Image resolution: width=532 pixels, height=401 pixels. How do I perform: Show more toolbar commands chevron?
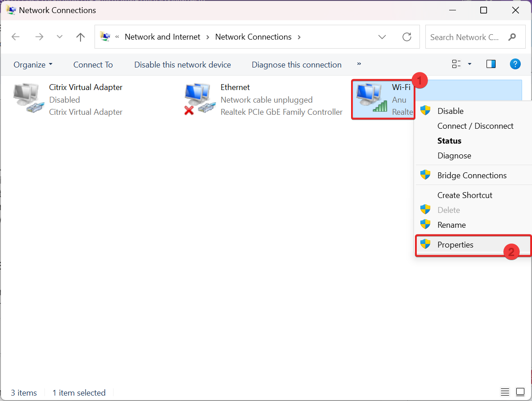pos(359,64)
